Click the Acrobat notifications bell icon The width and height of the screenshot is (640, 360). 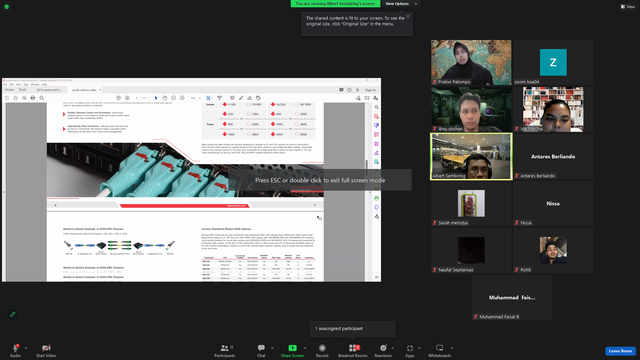coord(358,90)
